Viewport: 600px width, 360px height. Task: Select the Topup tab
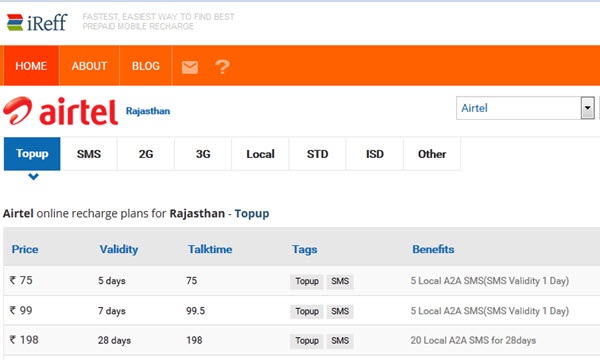point(32,154)
